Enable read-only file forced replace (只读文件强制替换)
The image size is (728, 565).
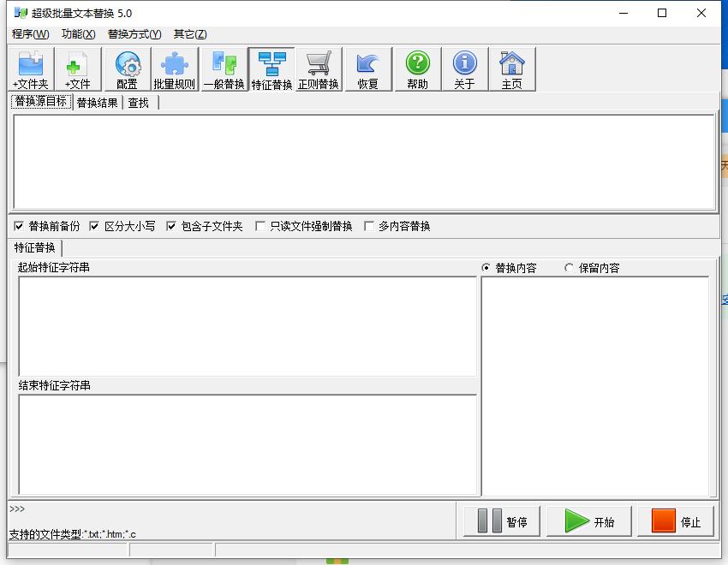[x=260, y=227]
